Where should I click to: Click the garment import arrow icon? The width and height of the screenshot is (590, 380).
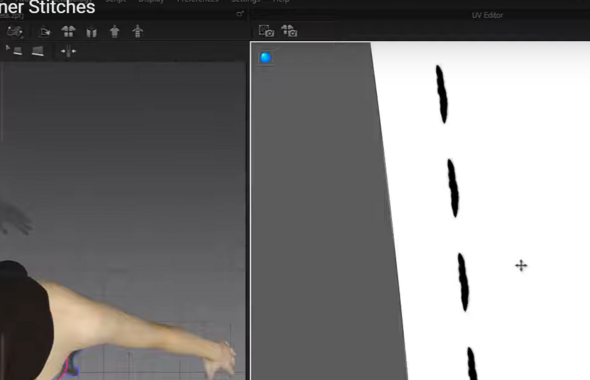pos(45,32)
